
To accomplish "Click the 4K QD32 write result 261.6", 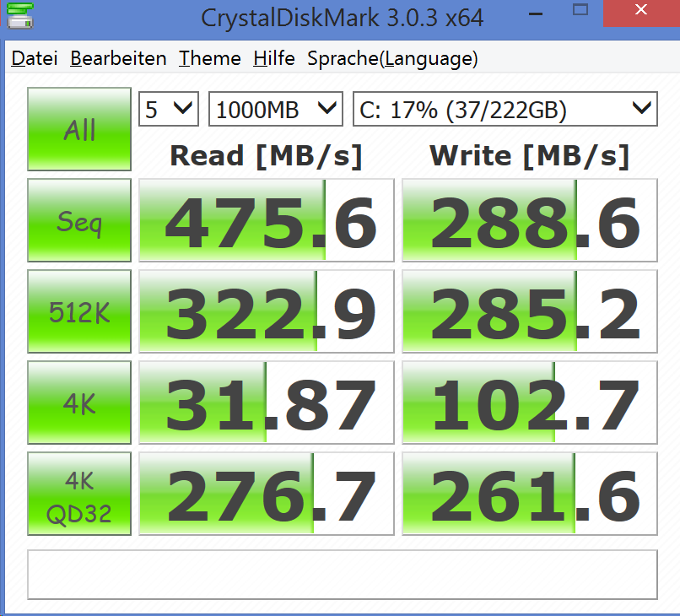I will pos(530,494).
